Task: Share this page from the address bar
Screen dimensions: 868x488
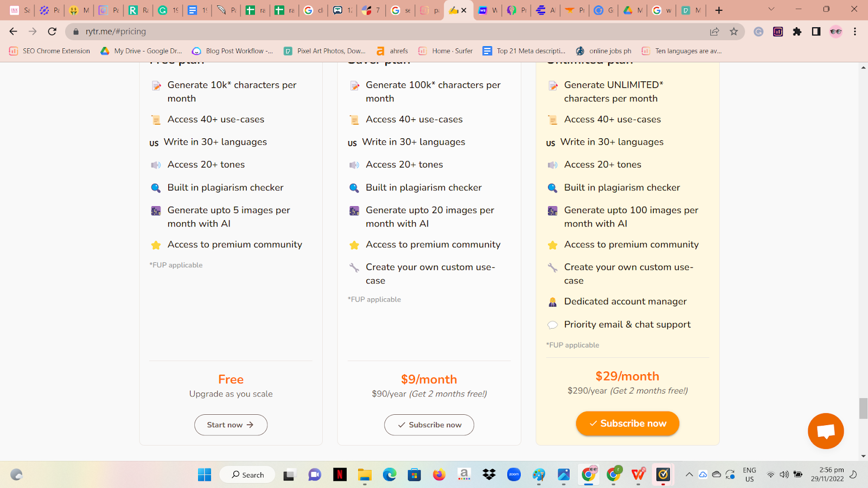Action: [714, 31]
